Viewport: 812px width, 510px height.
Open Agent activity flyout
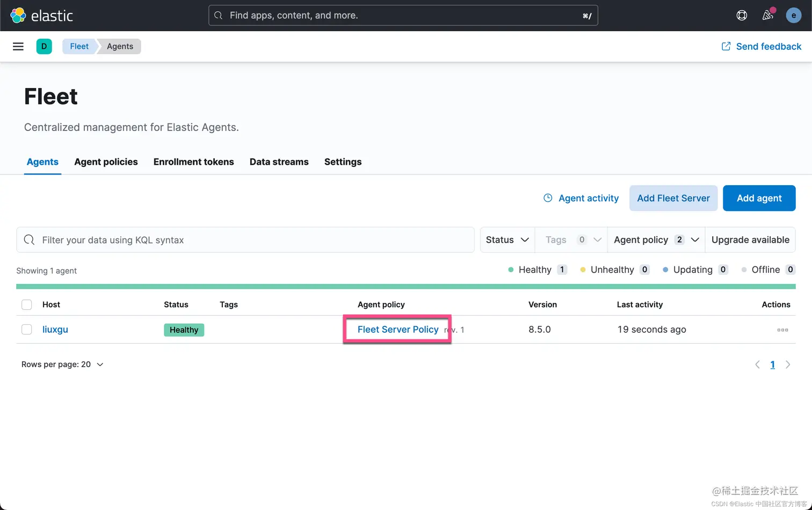tap(581, 198)
